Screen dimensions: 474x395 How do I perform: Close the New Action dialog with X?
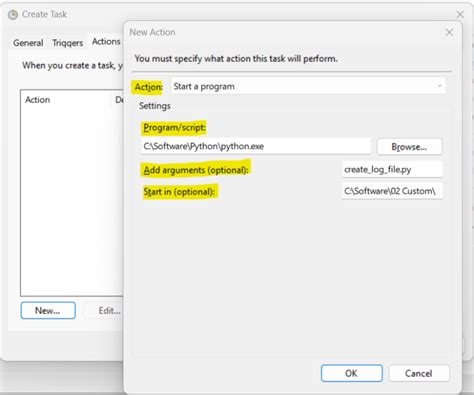pyautogui.click(x=449, y=32)
